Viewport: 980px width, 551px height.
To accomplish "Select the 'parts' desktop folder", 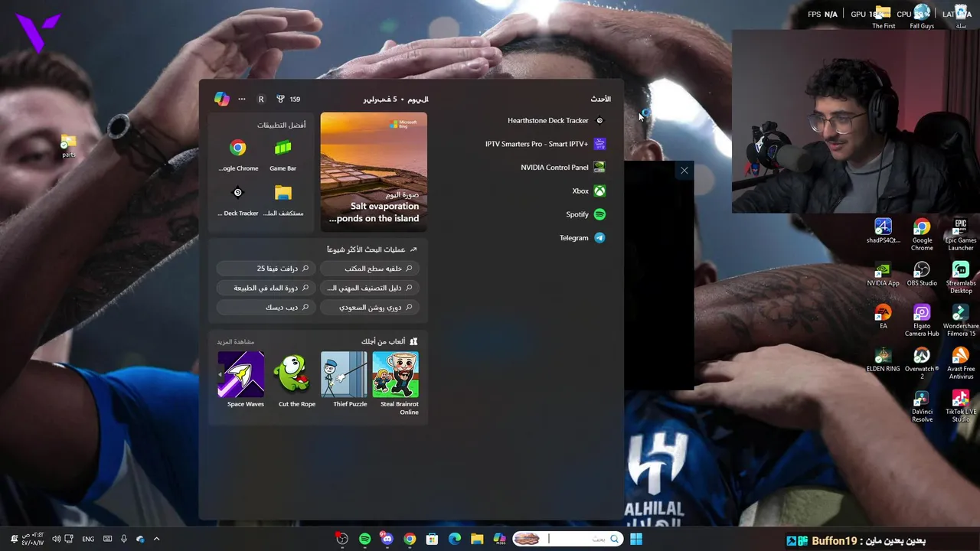I will click(x=69, y=145).
